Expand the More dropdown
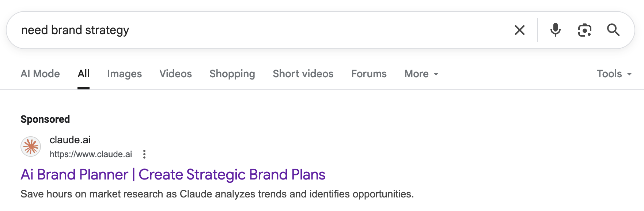This screenshot has width=644, height=211. 421,74
